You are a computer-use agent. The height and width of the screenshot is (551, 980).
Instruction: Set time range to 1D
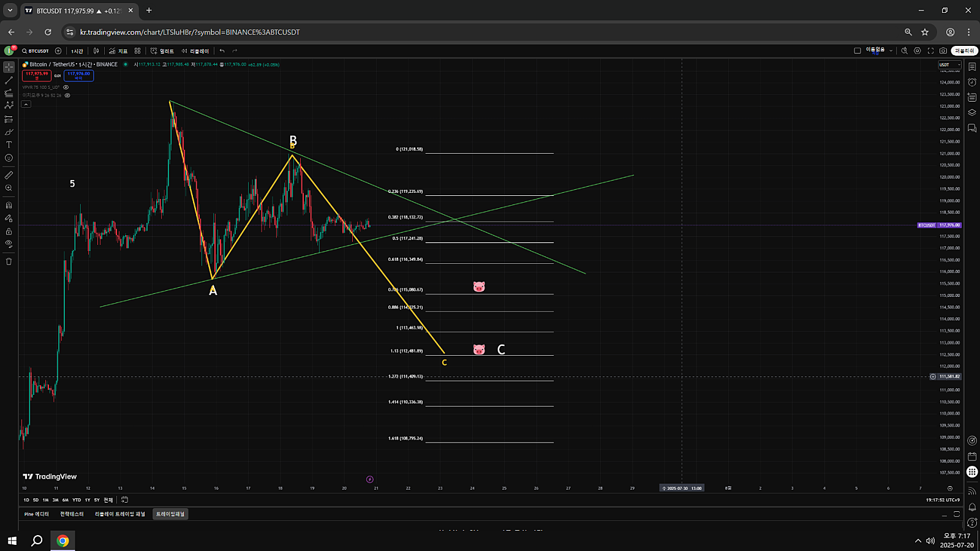26,500
